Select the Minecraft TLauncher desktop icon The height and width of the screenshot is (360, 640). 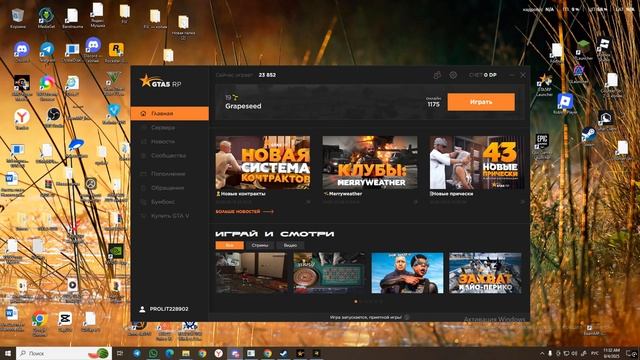click(584, 51)
